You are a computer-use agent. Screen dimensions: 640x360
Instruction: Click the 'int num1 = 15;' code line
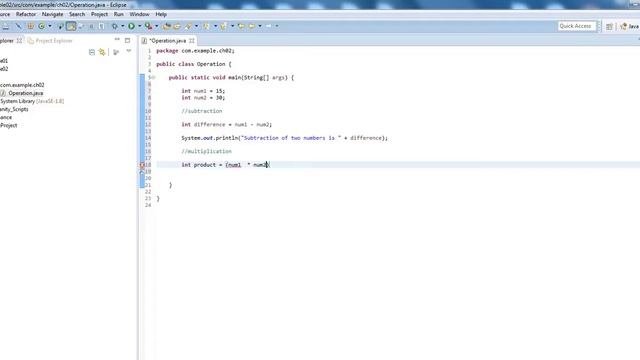[x=203, y=91]
